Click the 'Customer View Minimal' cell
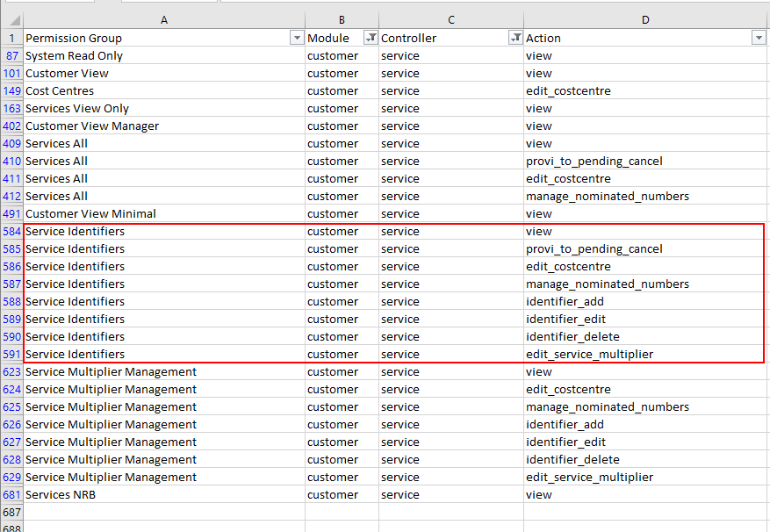 coord(90,213)
